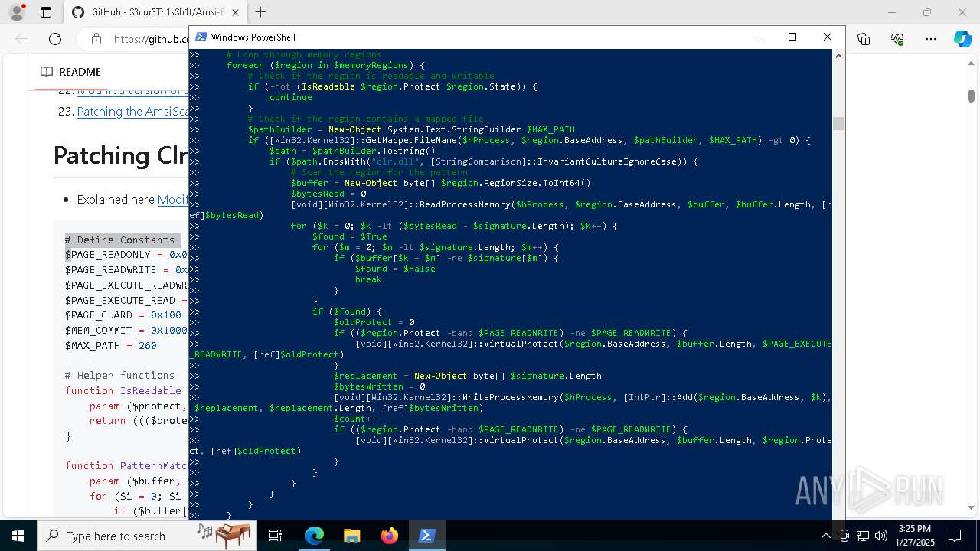Launch Firefox from taskbar
Screen dimensions: 980x551
[x=389, y=536]
